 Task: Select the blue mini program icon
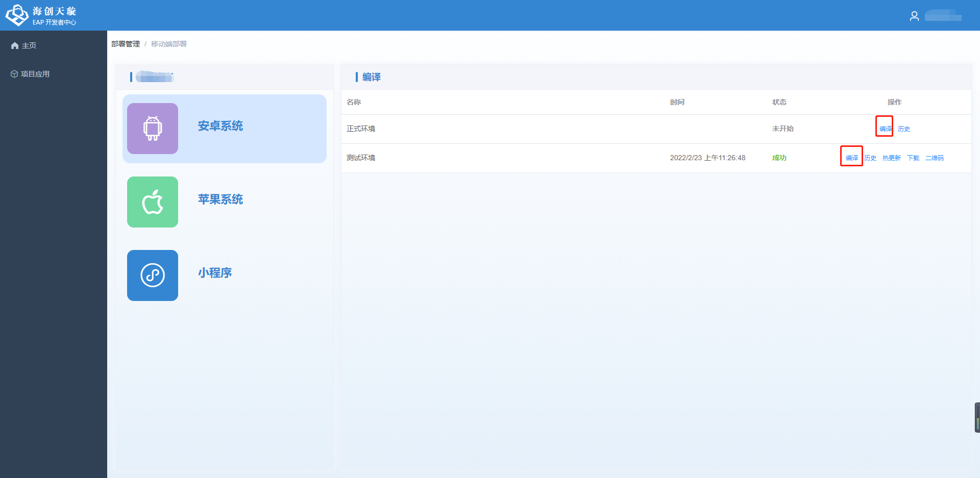tap(153, 275)
